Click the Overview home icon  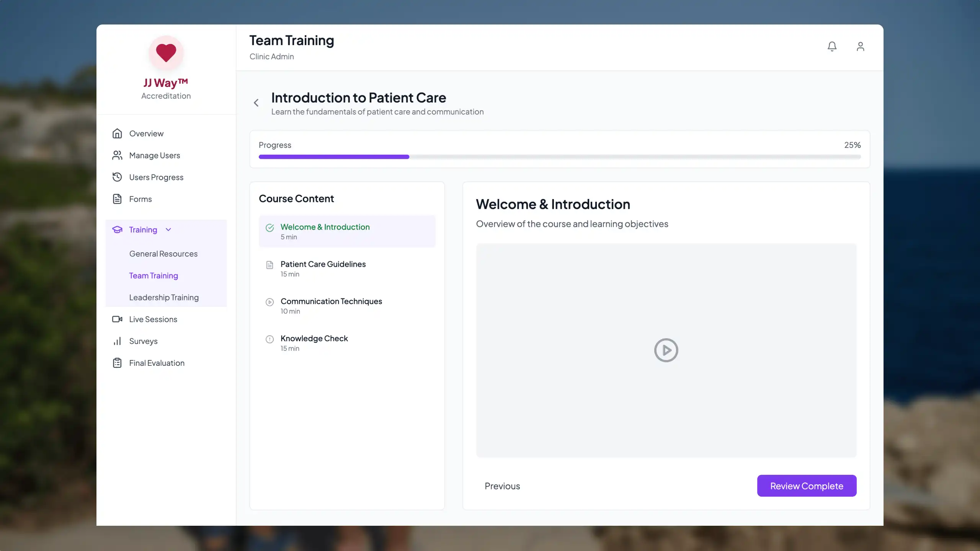(117, 134)
